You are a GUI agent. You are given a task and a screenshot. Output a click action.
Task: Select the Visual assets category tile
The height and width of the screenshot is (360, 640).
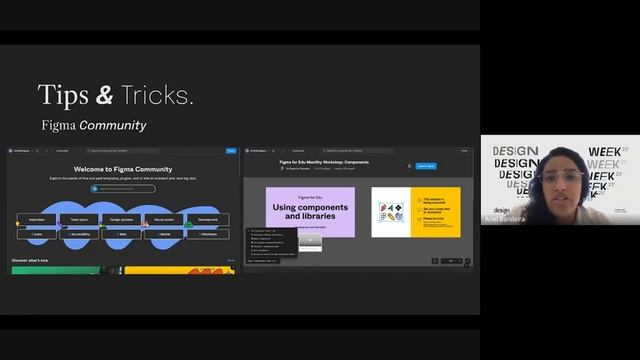(164, 220)
